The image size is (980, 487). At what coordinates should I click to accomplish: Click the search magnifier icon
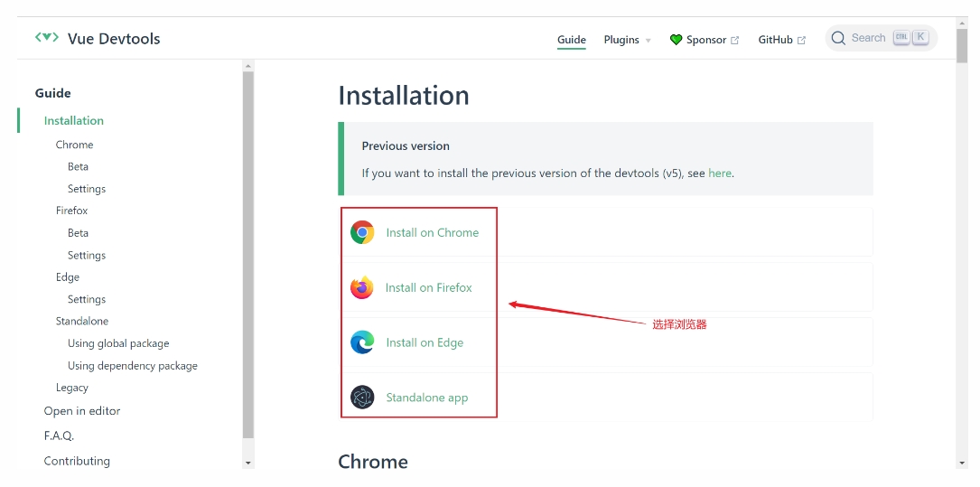click(x=838, y=38)
